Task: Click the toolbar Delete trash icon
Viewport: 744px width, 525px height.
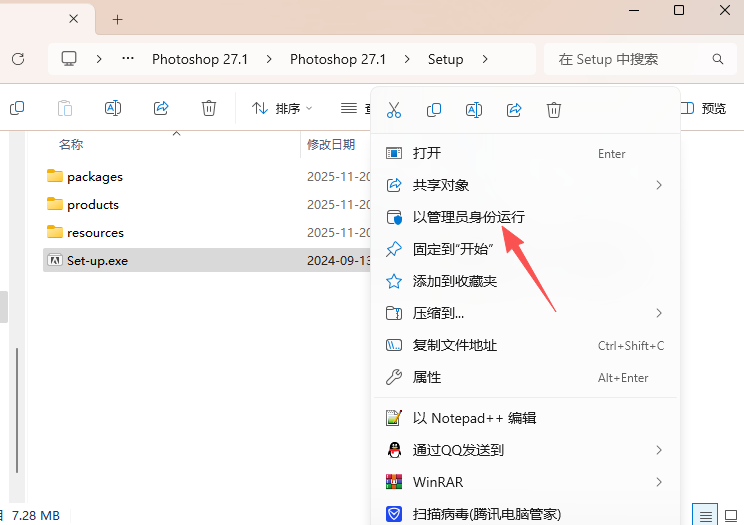Action: coord(209,108)
